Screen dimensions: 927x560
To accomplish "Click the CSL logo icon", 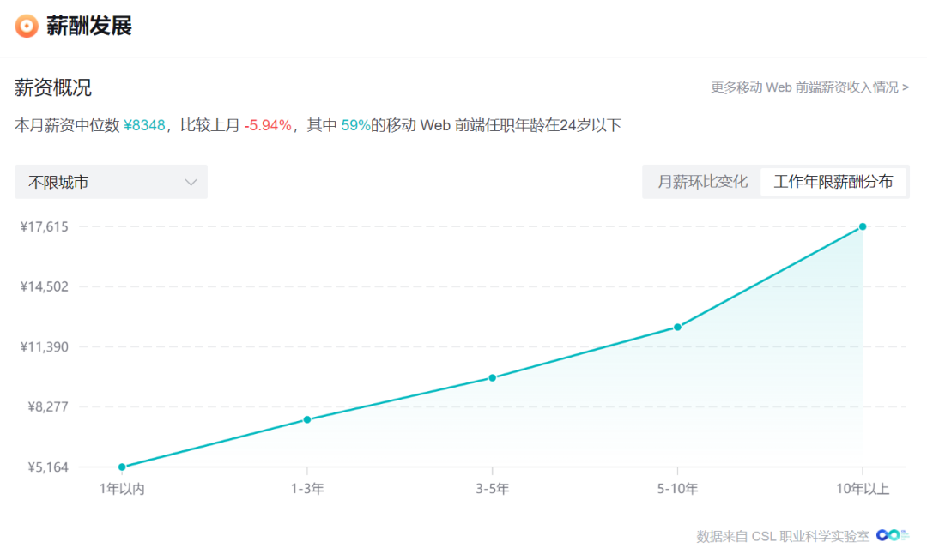I will click(x=892, y=535).
